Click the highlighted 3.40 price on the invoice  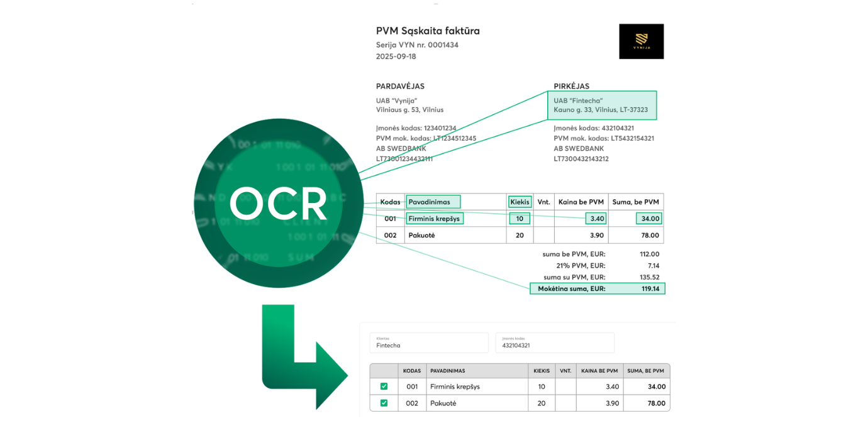point(596,219)
